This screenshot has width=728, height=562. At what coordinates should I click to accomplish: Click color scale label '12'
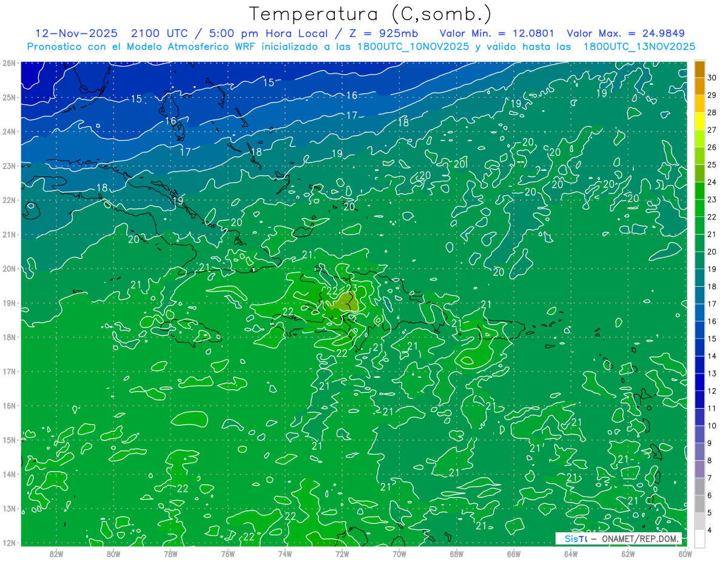(x=712, y=391)
